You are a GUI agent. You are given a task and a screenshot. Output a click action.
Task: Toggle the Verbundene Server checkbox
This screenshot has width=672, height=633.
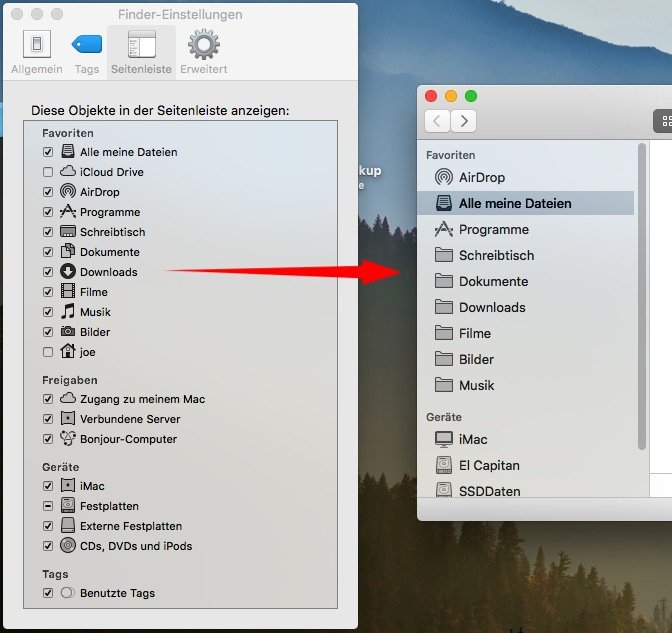pos(48,419)
